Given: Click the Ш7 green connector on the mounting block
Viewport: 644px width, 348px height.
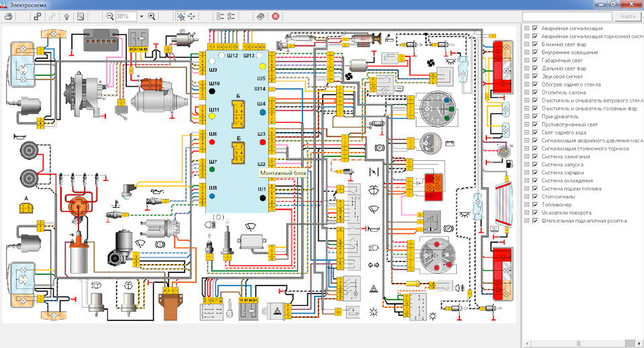Looking at the screenshot, I should click(212, 169).
